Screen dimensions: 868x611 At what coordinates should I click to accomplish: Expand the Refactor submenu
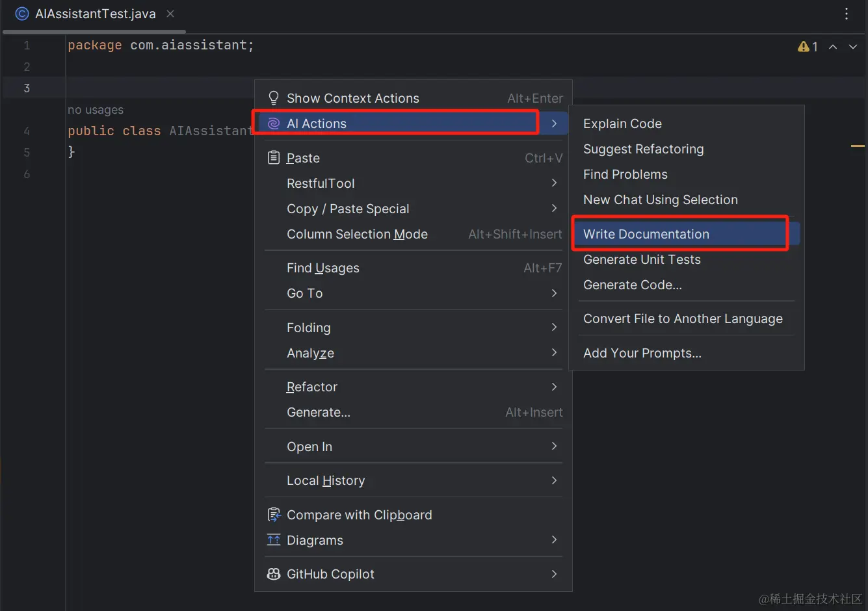pos(554,387)
